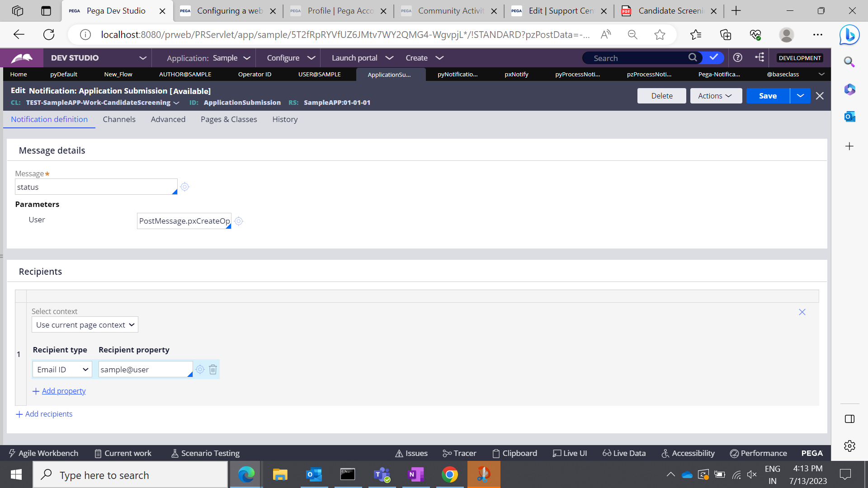Switch to the Channels tab
868x488 pixels.
pyautogui.click(x=119, y=119)
